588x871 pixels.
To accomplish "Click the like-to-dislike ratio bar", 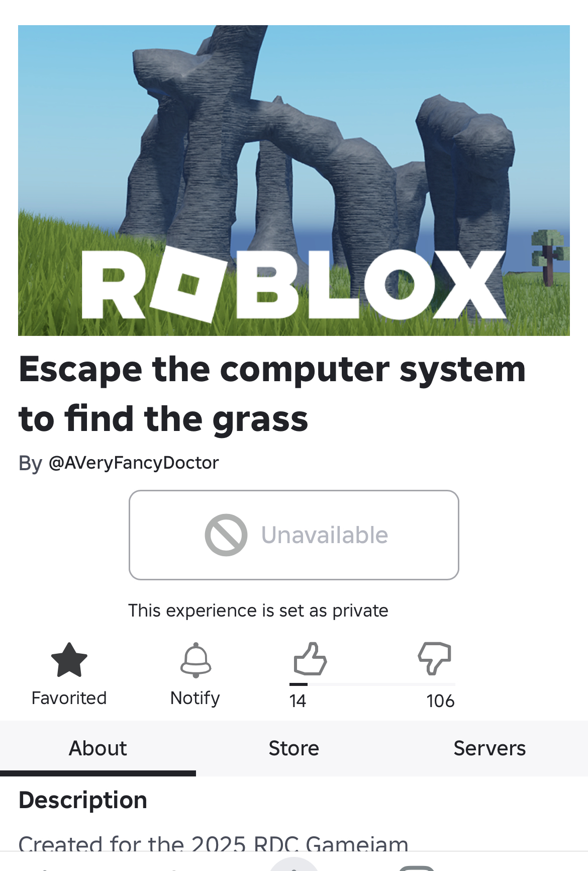I will (372, 684).
